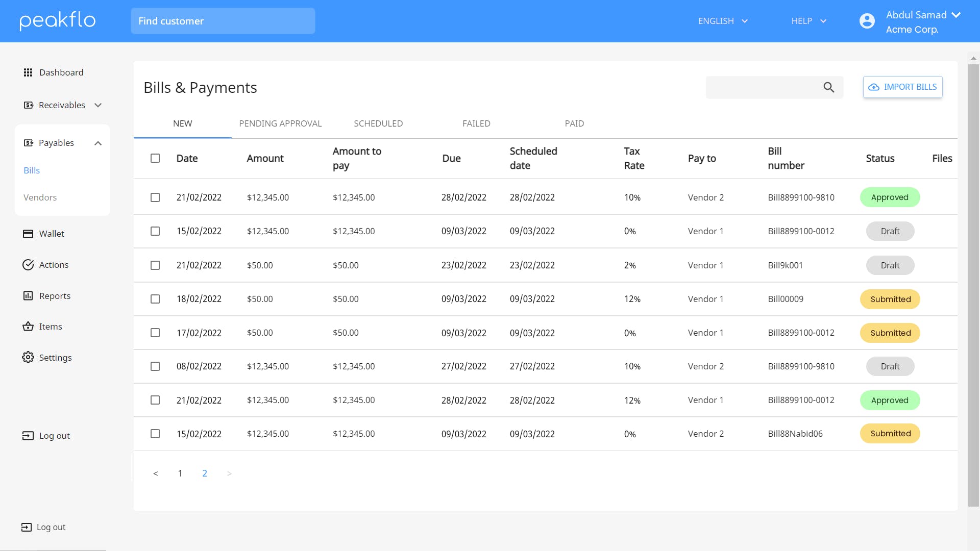
Task: Click the vertical page scrollbar
Action: [973, 286]
